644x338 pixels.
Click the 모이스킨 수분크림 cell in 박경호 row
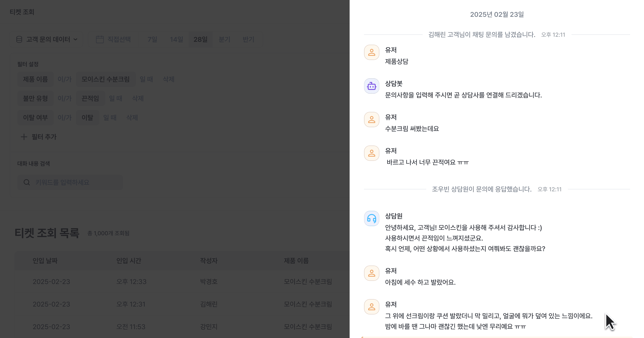(x=308, y=282)
